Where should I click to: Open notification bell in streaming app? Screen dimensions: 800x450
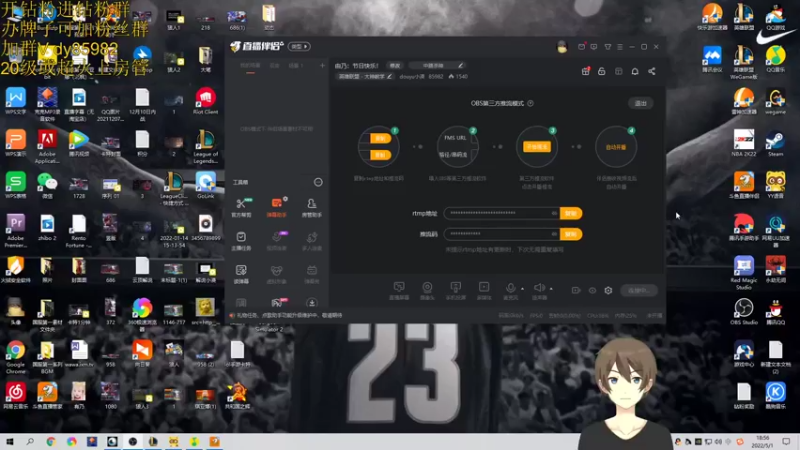[635, 71]
